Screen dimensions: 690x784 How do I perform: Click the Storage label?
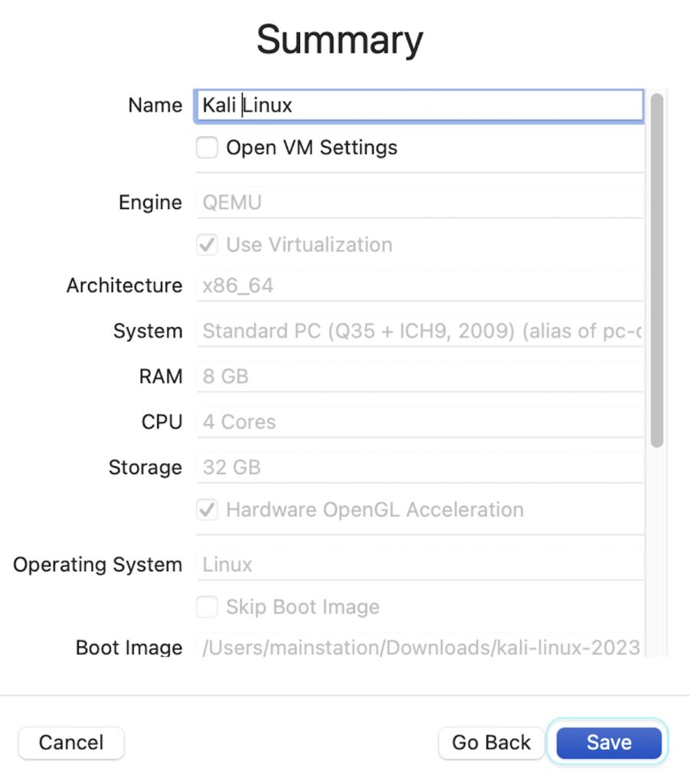[145, 468]
